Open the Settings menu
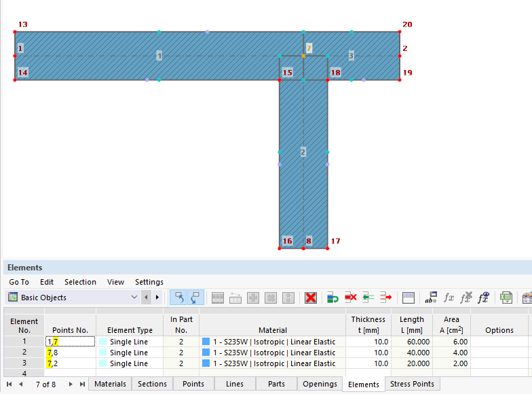Viewport: 532px width, 394px height. tap(149, 282)
